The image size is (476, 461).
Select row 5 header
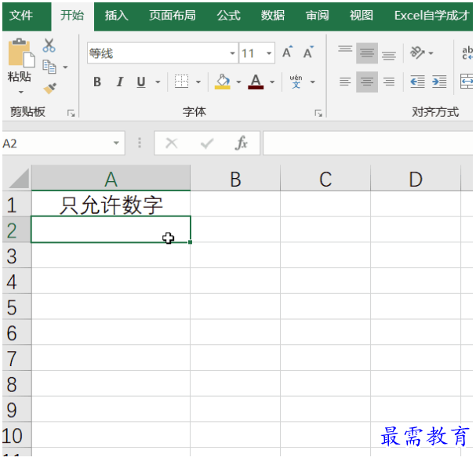pyautogui.click(x=16, y=307)
